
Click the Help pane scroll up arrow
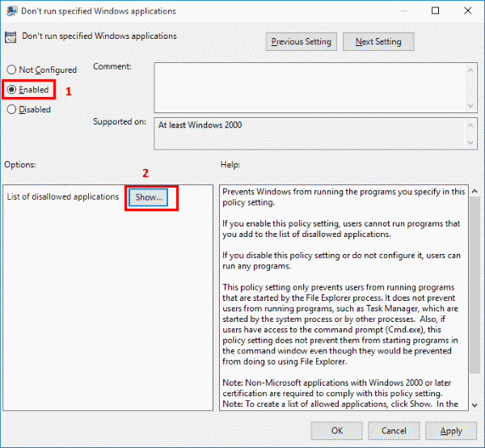click(474, 191)
